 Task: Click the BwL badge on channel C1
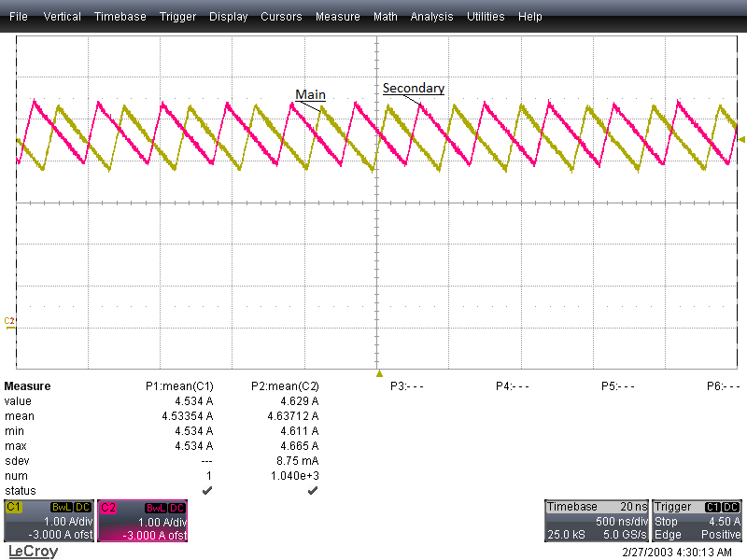click(x=63, y=506)
